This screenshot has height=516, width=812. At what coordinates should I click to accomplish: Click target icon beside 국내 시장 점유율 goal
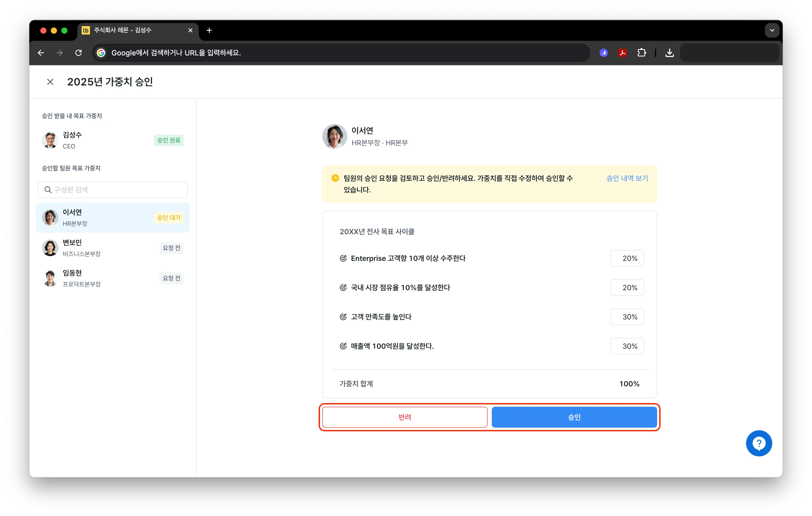pyautogui.click(x=343, y=288)
